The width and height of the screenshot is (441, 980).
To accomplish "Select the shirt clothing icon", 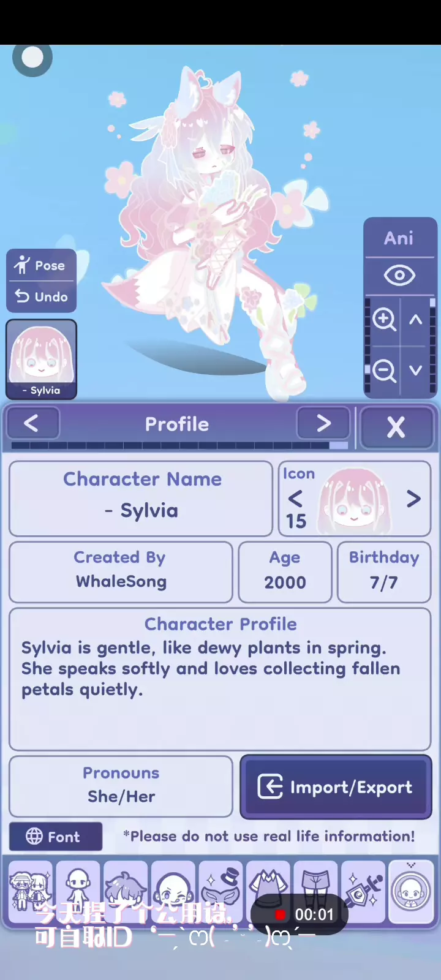I will point(268,891).
